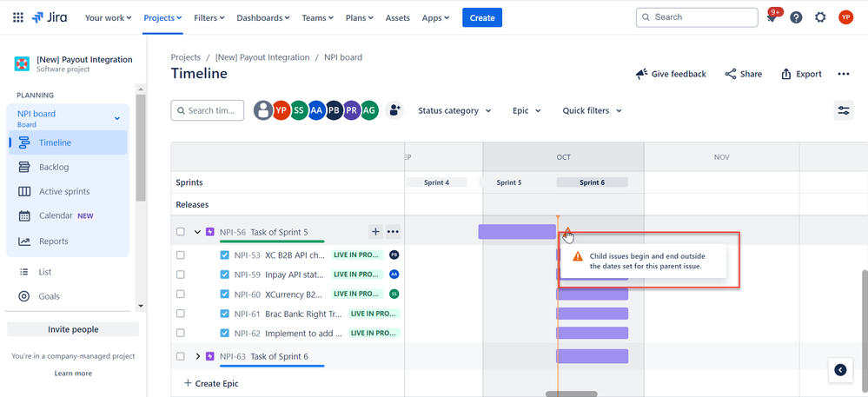This screenshot has height=397, width=868.
Task: Click Invite people
Action: [73, 329]
